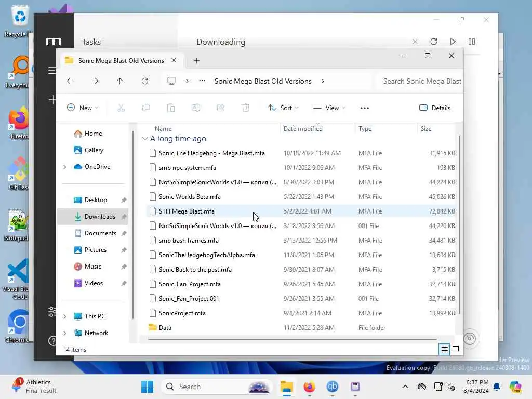
Task: Switch to large thumbnails view layout
Action: tap(456, 349)
